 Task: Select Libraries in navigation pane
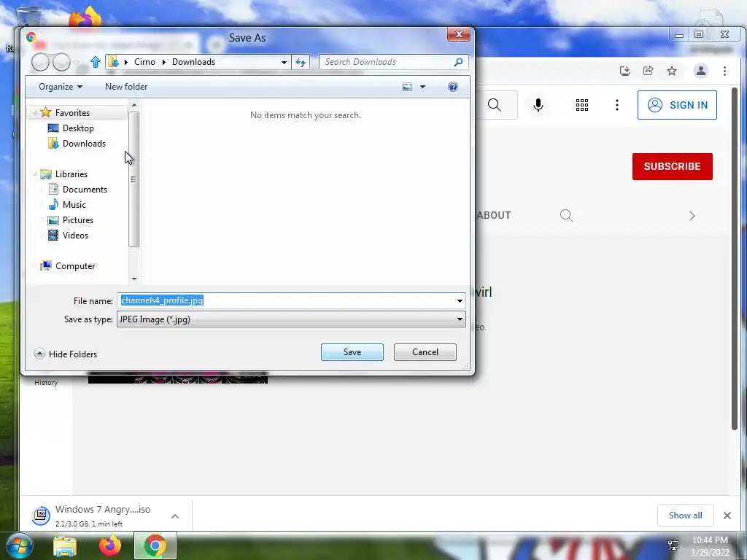(71, 174)
